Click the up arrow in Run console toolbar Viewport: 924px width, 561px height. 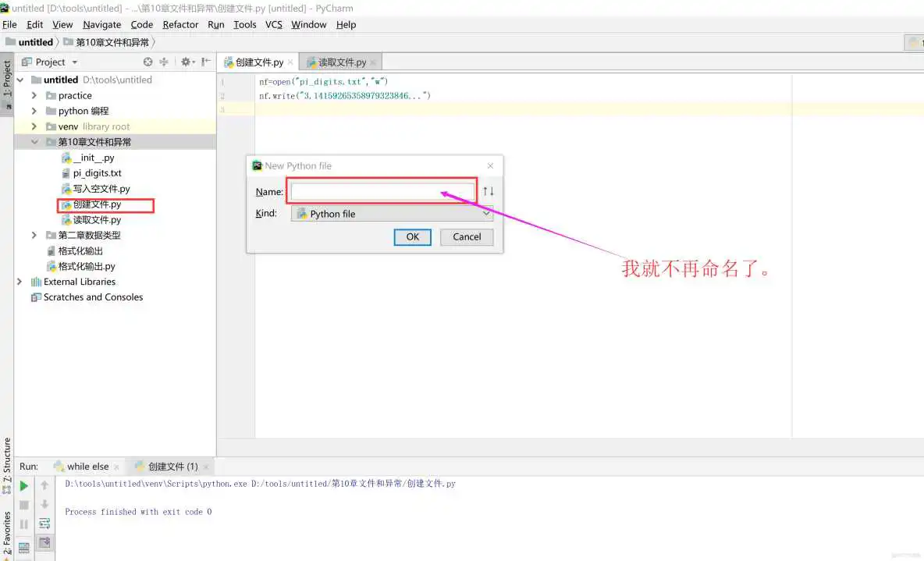pyautogui.click(x=44, y=485)
